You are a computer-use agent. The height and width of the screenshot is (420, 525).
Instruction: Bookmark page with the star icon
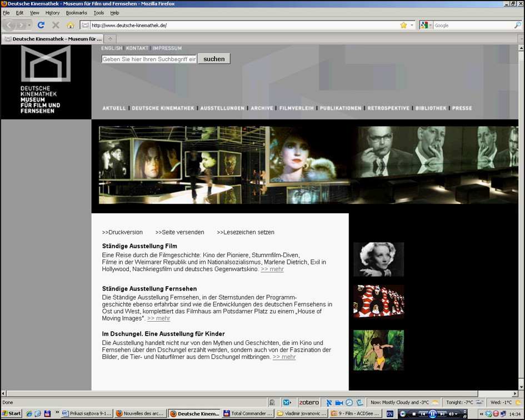tap(403, 25)
